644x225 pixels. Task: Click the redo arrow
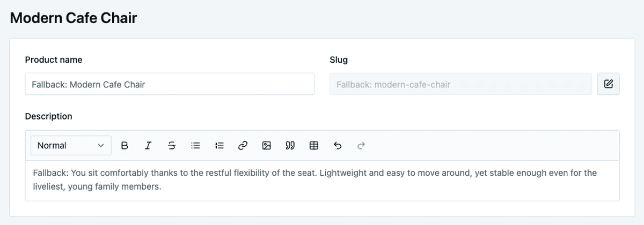[361, 146]
